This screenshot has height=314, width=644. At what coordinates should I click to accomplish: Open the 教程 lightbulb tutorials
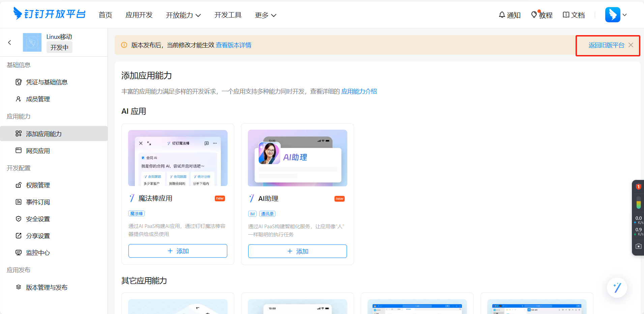[542, 15]
